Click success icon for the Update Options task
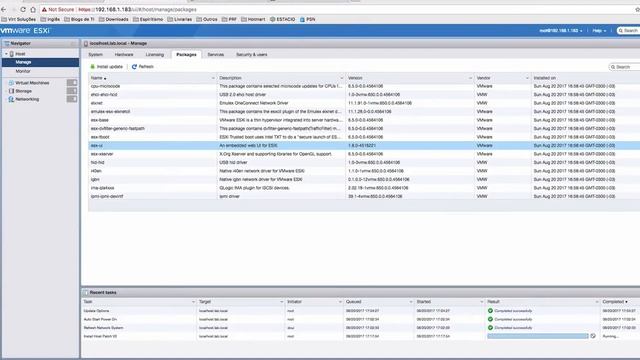This screenshot has width=640, height=360. click(490, 311)
